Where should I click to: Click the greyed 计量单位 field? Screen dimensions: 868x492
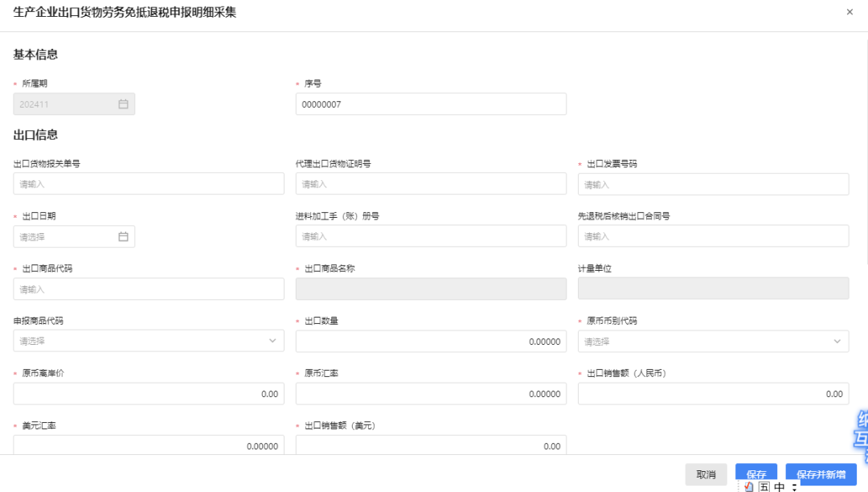[713, 289]
